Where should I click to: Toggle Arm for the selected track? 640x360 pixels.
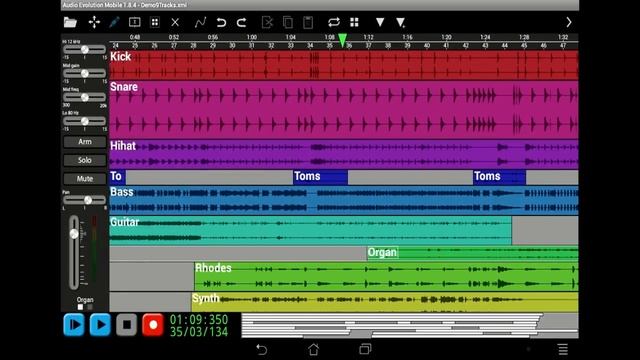(x=85, y=142)
